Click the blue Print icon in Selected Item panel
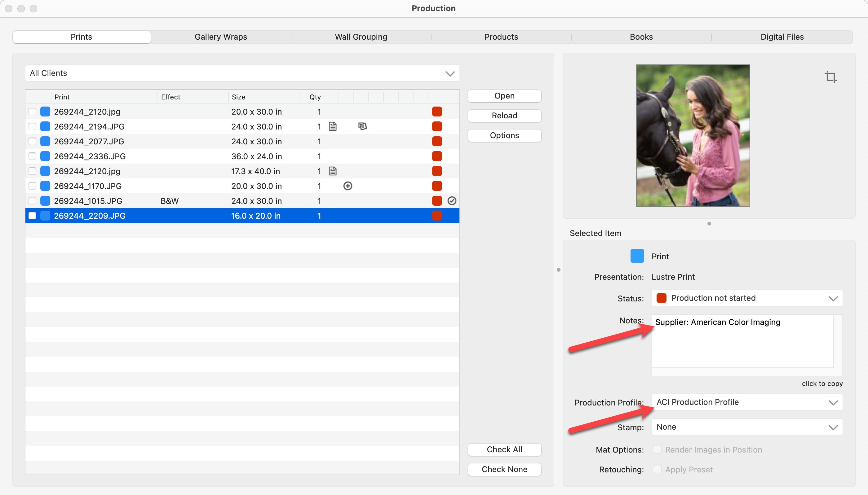 pos(637,256)
